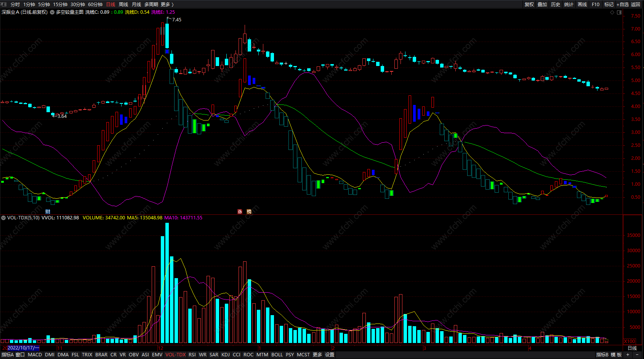Toggle the side panel layout icon
This screenshot has width=644, height=359.
tap(619, 12)
